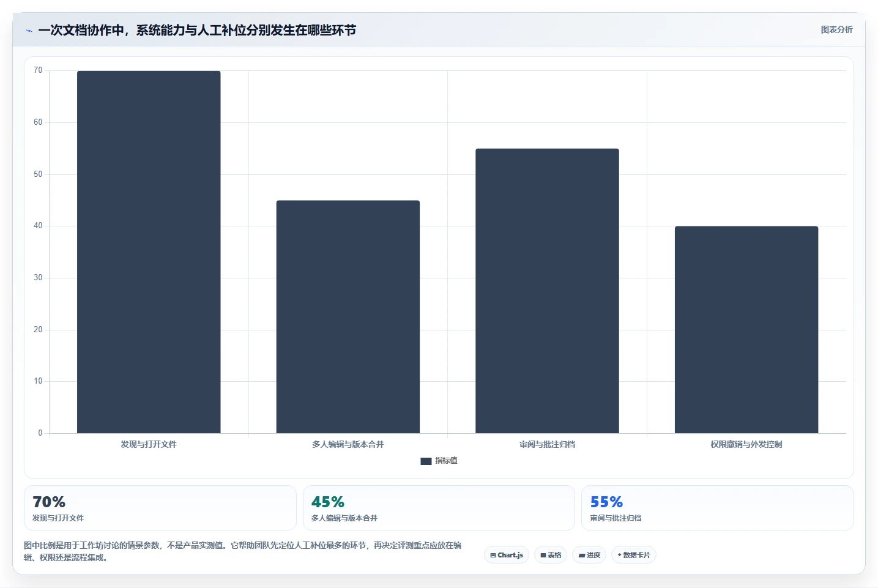Click the y-axis value 70
878x588 pixels.
click(38, 70)
